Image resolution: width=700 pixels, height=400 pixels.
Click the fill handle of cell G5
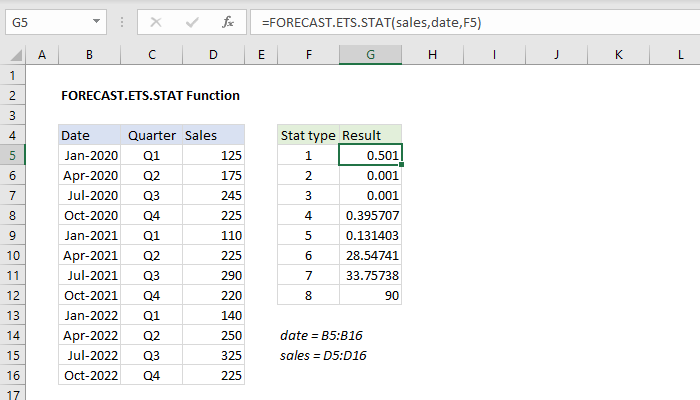point(401,165)
